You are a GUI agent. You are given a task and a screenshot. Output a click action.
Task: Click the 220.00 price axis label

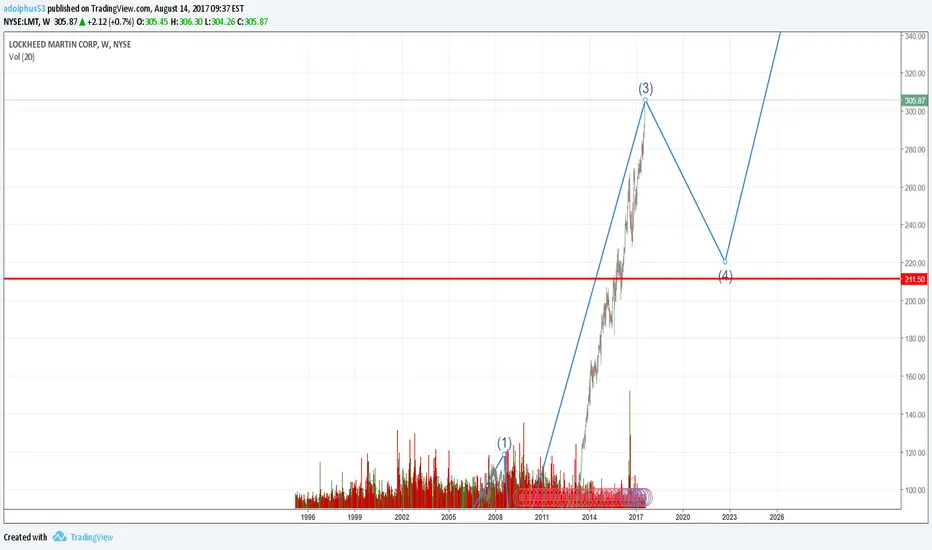pos(915,263)
